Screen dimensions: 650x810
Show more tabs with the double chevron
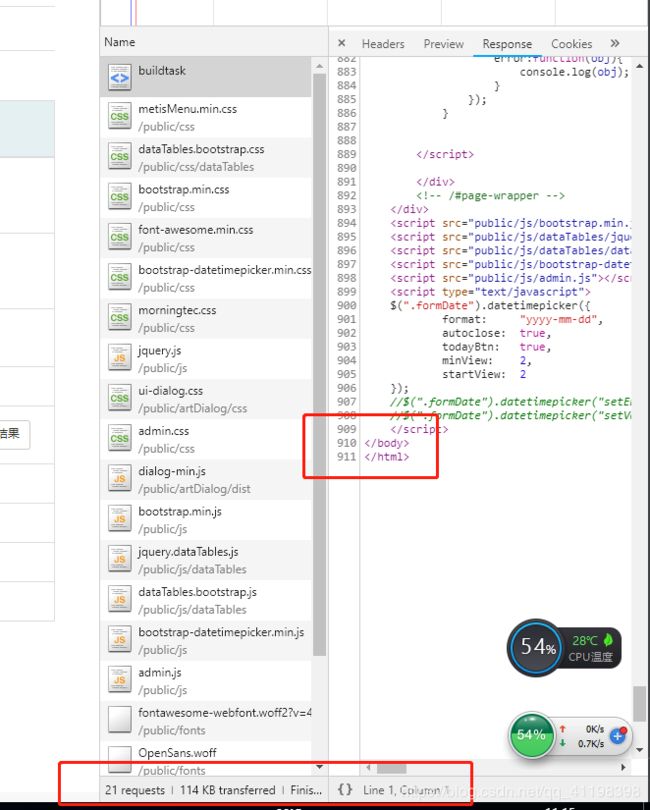point(615,43)
